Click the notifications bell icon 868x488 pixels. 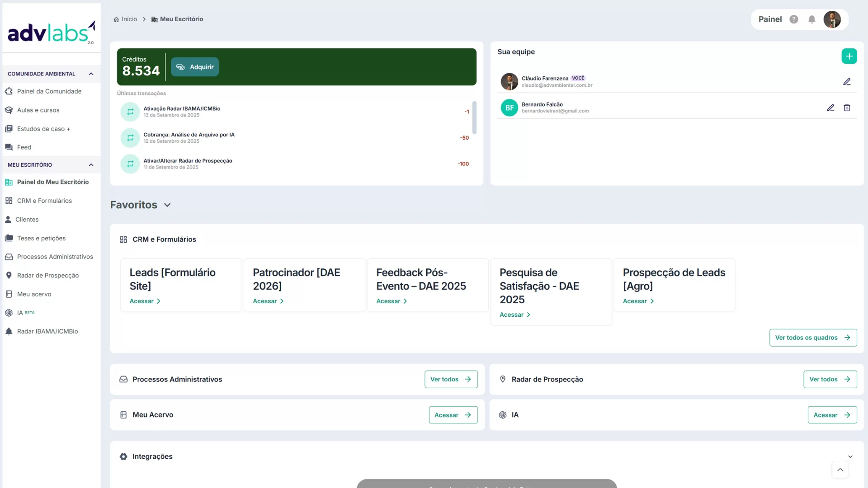pyautogui.click(x=811, y=19)
